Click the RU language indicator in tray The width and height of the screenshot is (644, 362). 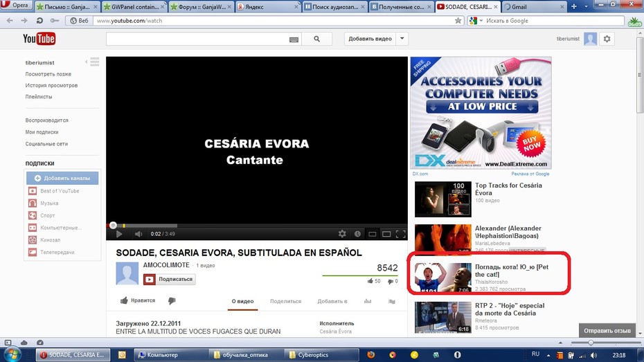click(535, 354)
